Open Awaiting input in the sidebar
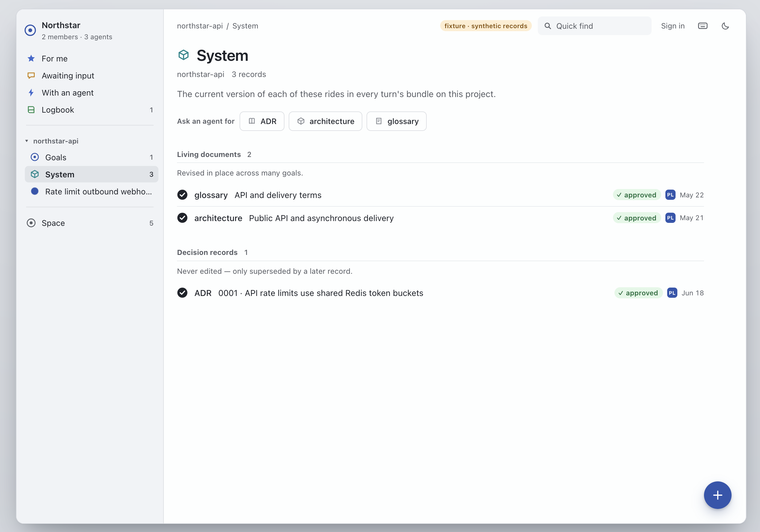This screenshot has width=760, height=532. (90, 75)
